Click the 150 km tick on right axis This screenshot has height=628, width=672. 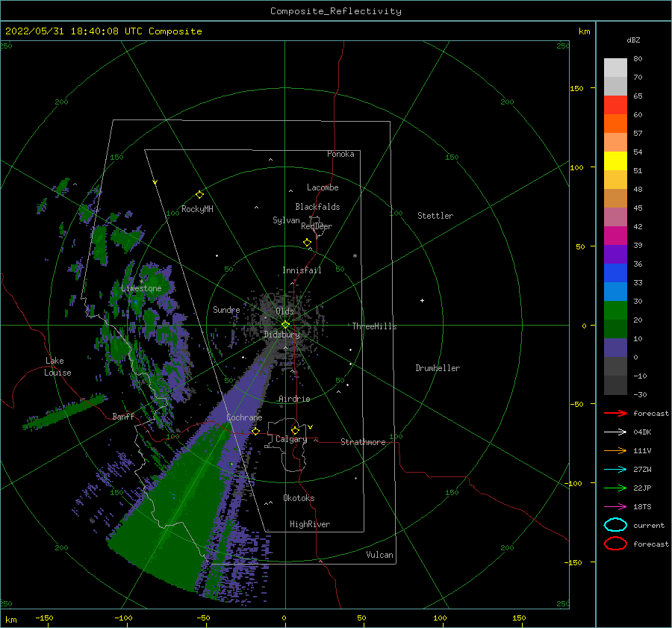point(577,88)
